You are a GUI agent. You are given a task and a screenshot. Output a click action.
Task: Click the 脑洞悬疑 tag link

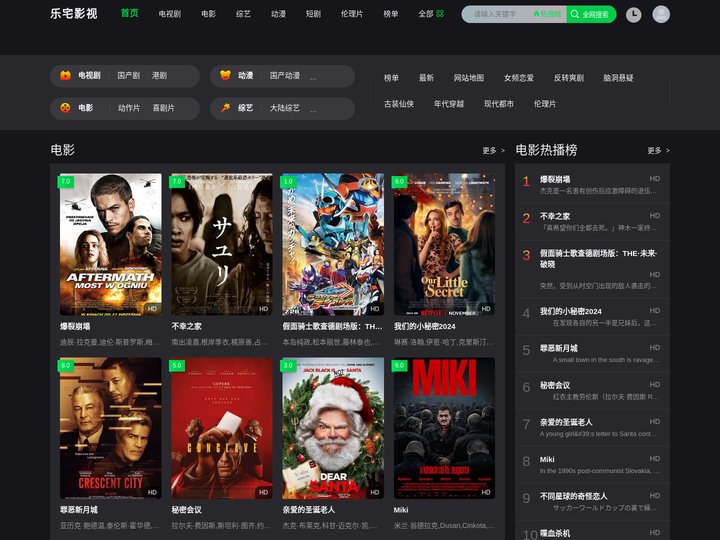coord(619,78)
